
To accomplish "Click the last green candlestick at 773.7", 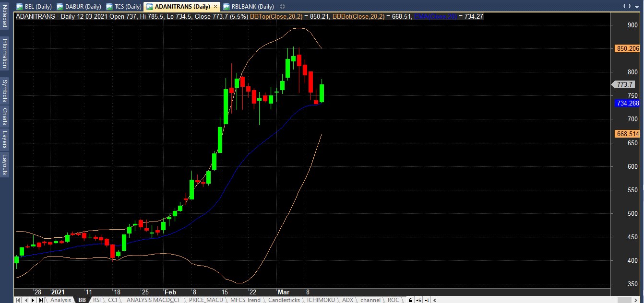I will tap(322, 93).
